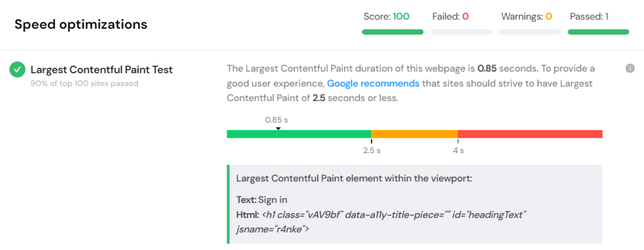Viewport: 644px width, 250px height.
Task: Click the green checkmark pass icon
Action: [18, 69]
